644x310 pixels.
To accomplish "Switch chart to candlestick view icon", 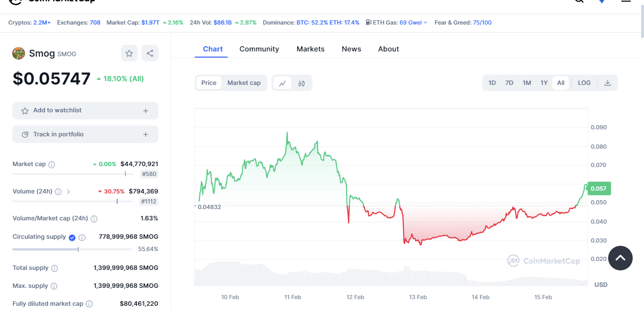I will tap(302, 83).
